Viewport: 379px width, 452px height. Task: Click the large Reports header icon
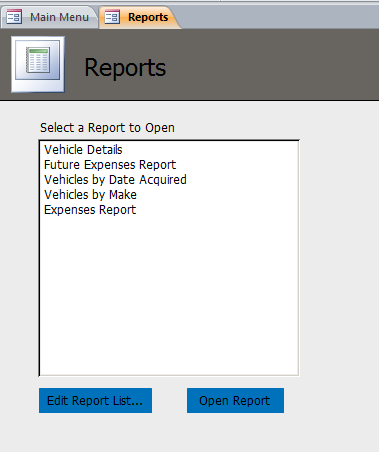click(x=38, y=64)
